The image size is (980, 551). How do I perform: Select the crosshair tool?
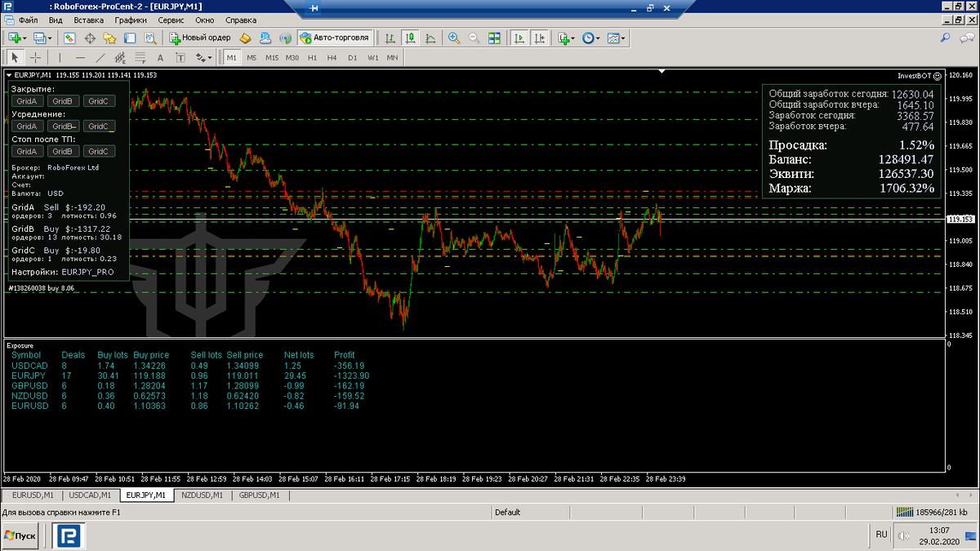[x=35, y=58]
